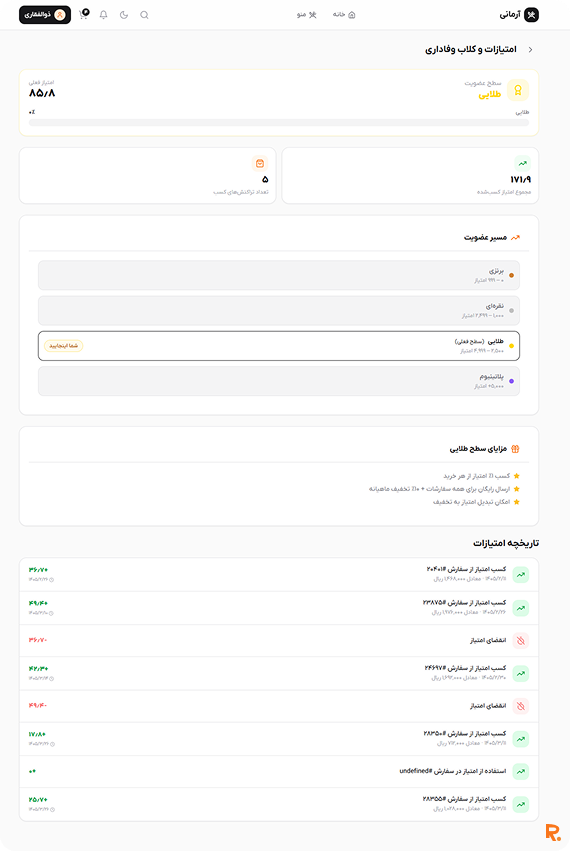Image resolution: width=570 pixels, height=851 pixels.
Task: Select the پلاتینیوم membership tier row
Action: click(279, 381)
